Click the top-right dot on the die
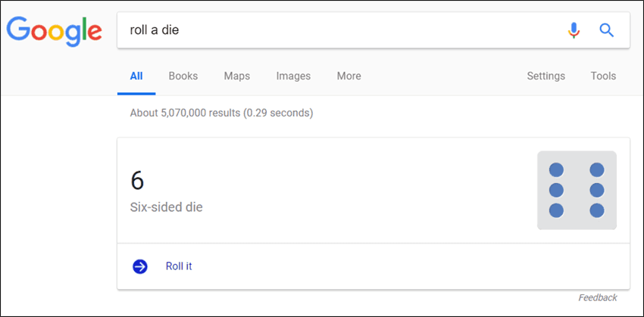Viewport: 644px width, 317px height. point(597,169)
